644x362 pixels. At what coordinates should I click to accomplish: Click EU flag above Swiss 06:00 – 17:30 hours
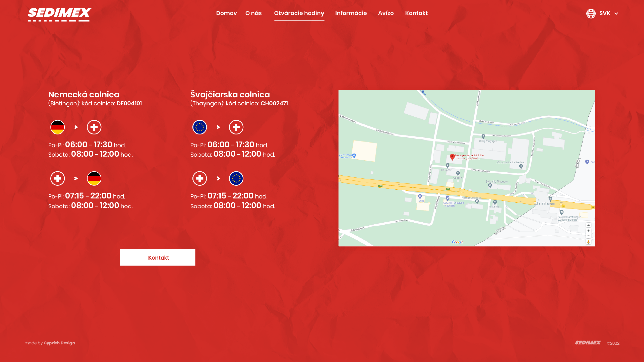[200, 127]
